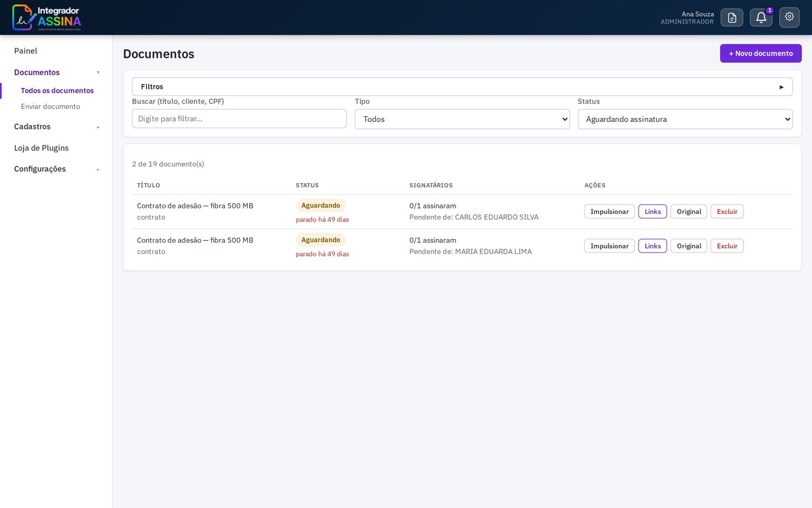Open settings gear icon in header
Viewport: 812px width, 508px height.
789,17
